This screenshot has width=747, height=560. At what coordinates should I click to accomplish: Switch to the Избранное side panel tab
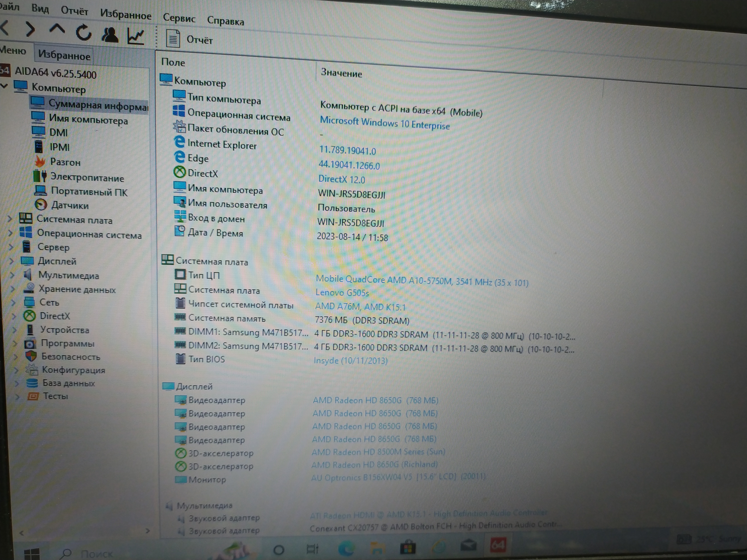pyautogui.click(x=64, y=55)
